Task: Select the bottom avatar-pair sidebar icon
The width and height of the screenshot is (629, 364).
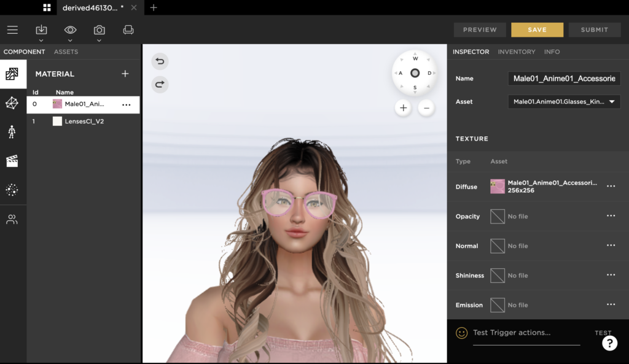Action: point(12,219)
